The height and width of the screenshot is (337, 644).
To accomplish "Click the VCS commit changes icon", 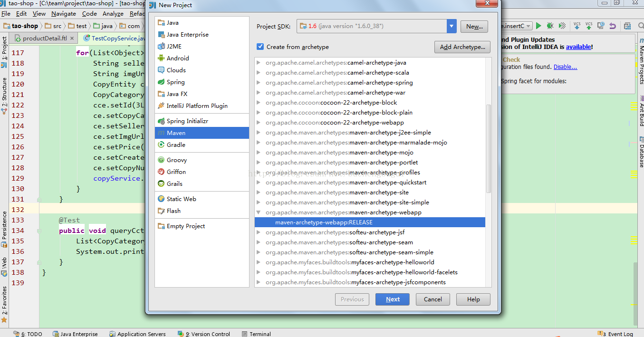I will click(x=589, y=26).
